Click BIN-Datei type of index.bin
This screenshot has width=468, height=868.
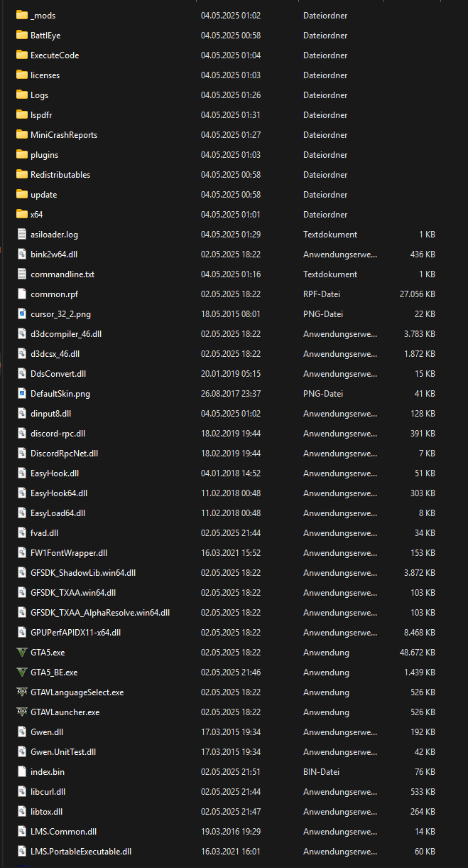322,771
